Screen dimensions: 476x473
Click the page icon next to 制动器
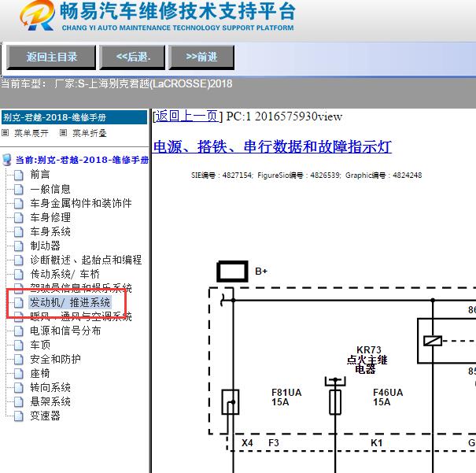[x=19, y=246]
